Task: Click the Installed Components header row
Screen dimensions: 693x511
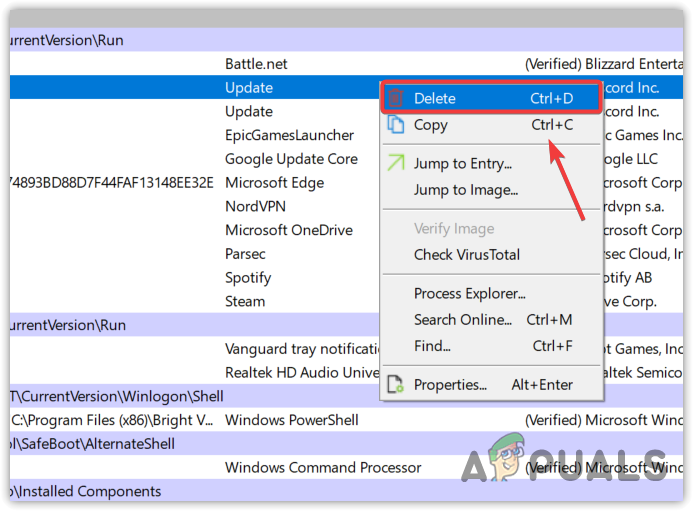Action: [346, 491]
